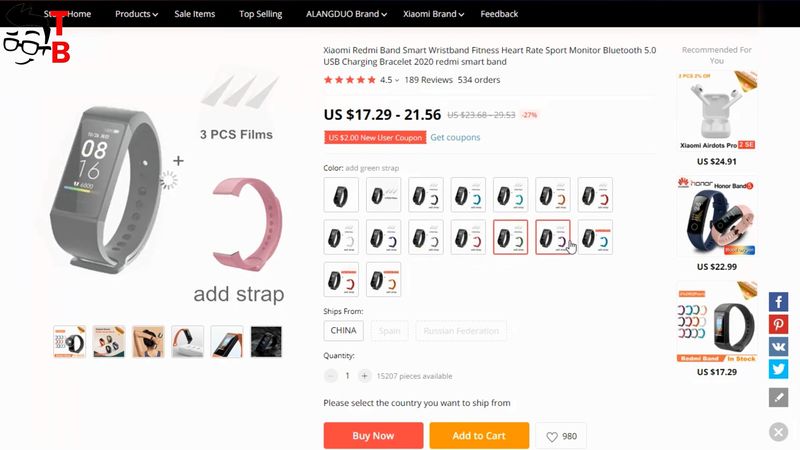This screenshot has width=800, height=450.
Task: Pick the first black band color option
Action: 341,195
